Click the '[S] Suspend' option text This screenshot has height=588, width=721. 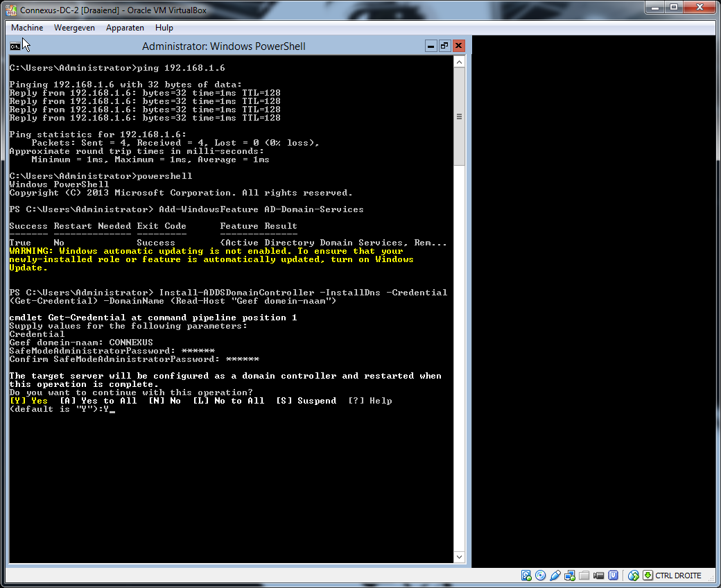tap(306, 400)
